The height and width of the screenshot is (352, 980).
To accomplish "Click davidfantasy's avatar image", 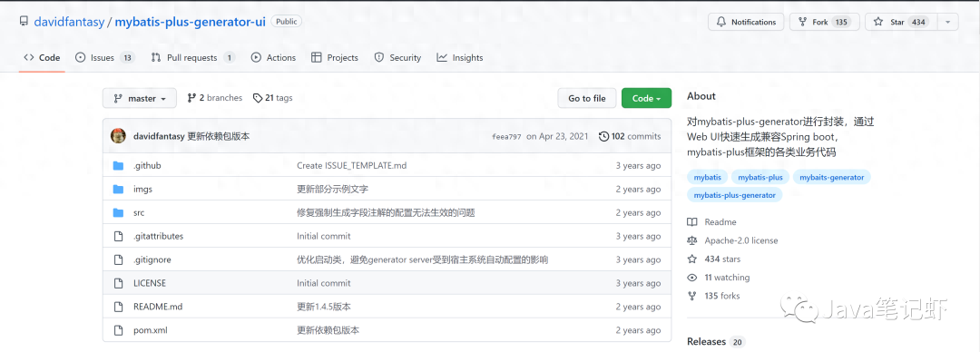I will coord(118,136).
